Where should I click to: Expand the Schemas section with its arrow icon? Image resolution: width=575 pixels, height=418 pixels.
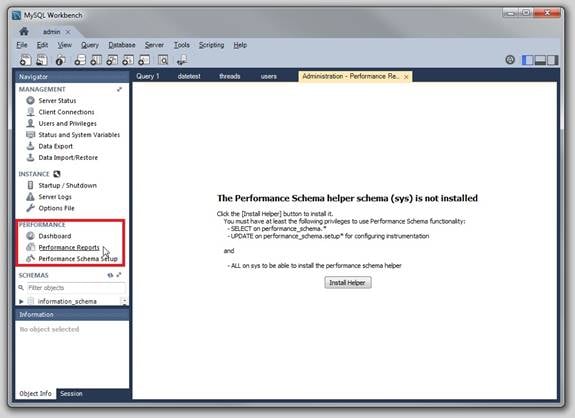tap(119, 275)
